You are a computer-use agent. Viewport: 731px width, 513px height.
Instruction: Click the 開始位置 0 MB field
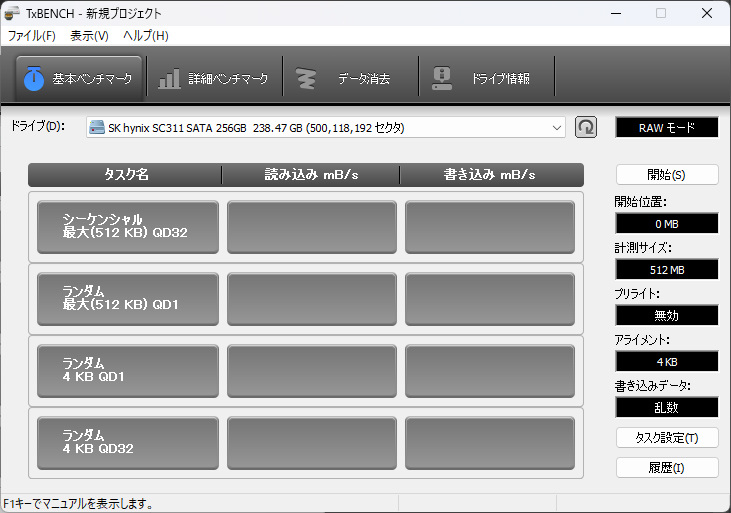pyautogui.click(x=666, y=224)
